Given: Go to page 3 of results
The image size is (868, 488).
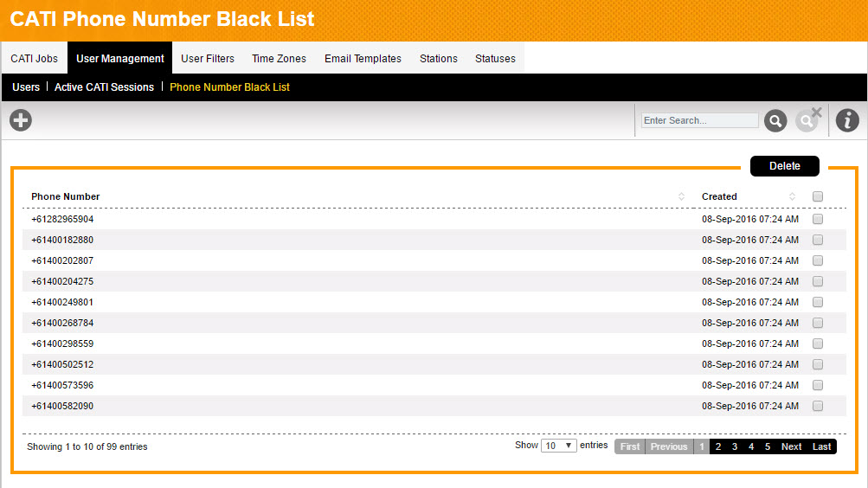Looking at the screenshot, I should pyautogui.click(x=735, y=446).
